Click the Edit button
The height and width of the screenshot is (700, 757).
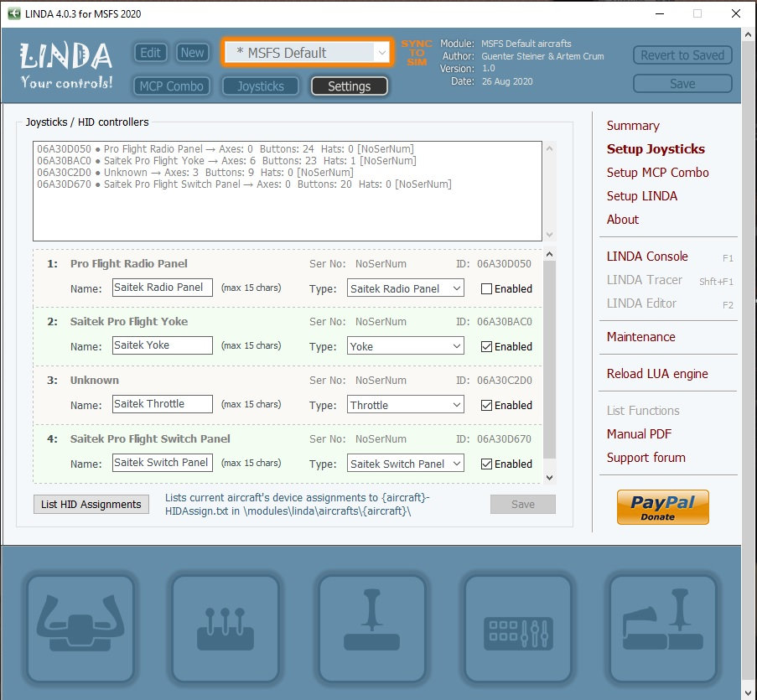click(151, 52)
